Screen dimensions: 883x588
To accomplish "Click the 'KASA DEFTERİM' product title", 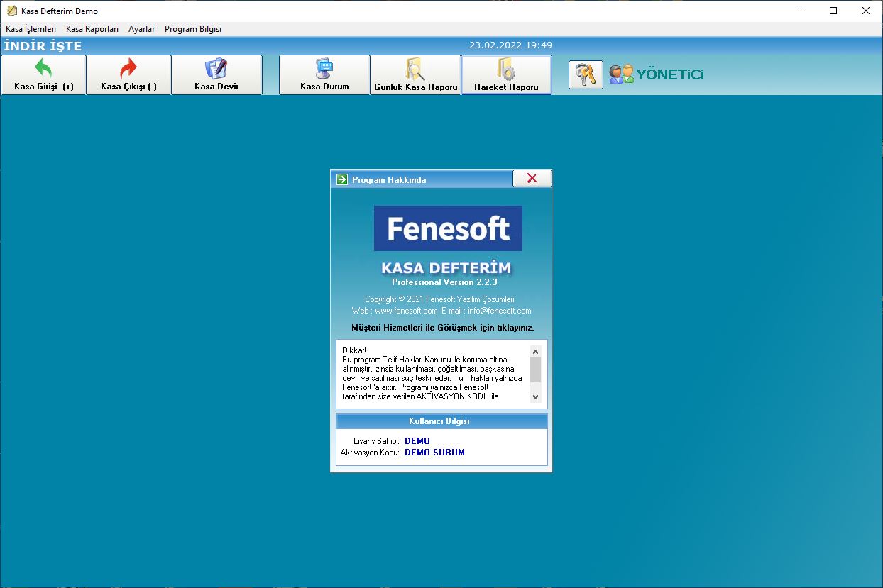I will pyautogui.click(x=446, y=268).
